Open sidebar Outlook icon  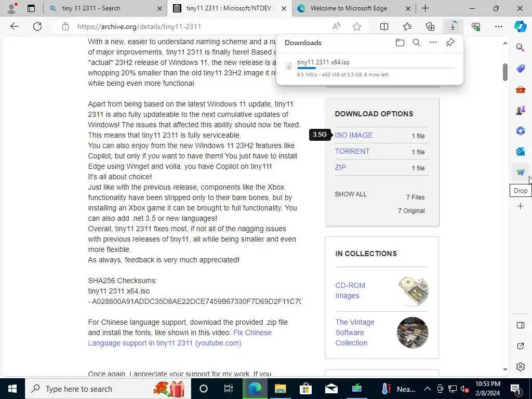click(520, 151)
